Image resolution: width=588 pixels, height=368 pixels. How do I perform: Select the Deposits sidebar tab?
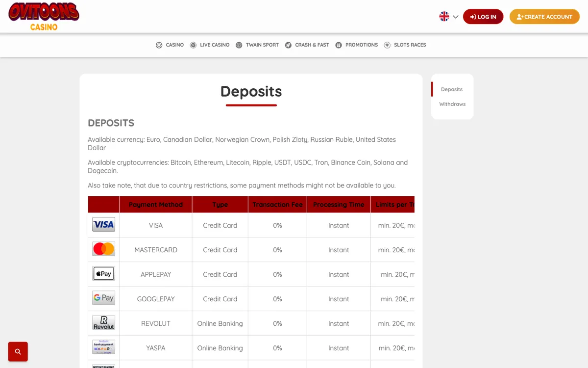point(452,89)
